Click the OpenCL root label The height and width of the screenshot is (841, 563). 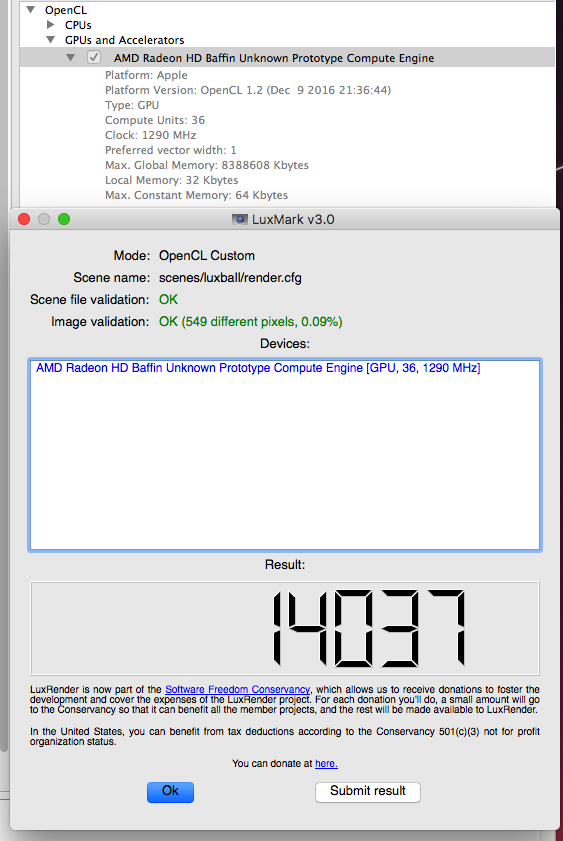pyautogui.click(x=66, y=10)
